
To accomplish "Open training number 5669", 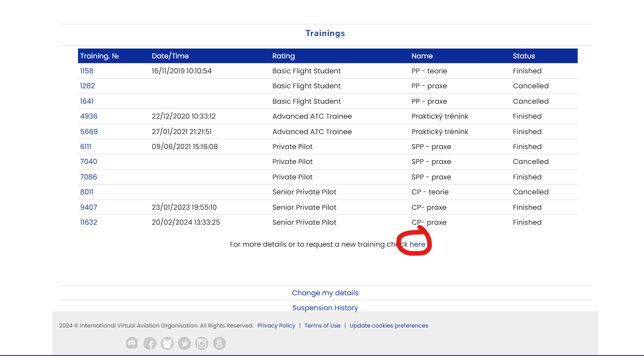I will point(89,132).
